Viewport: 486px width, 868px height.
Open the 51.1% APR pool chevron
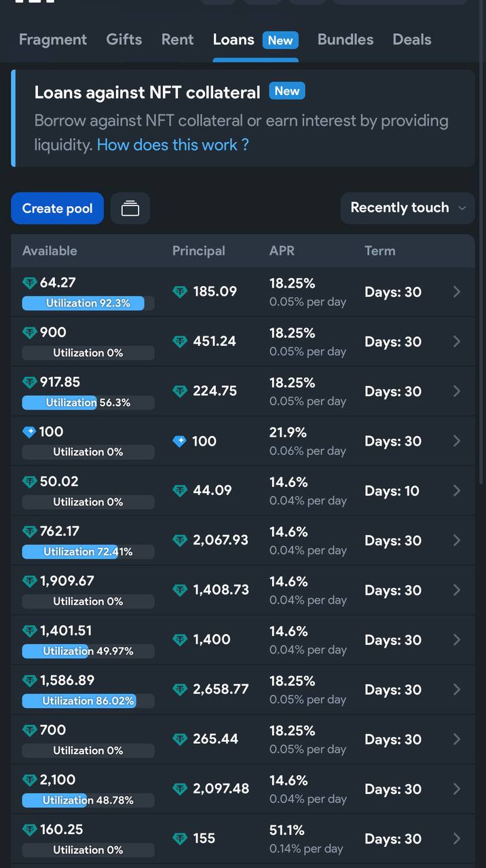tap(457, 839)
